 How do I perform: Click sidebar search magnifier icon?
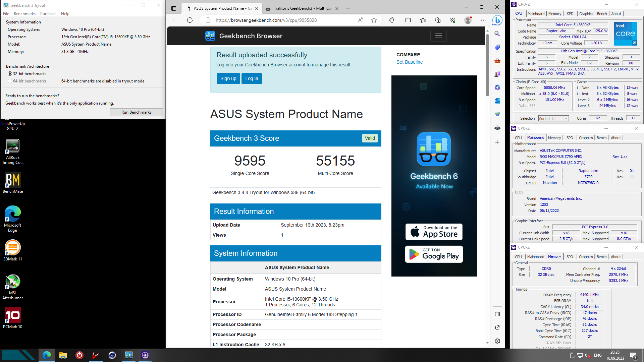click(x=497, y=34)
